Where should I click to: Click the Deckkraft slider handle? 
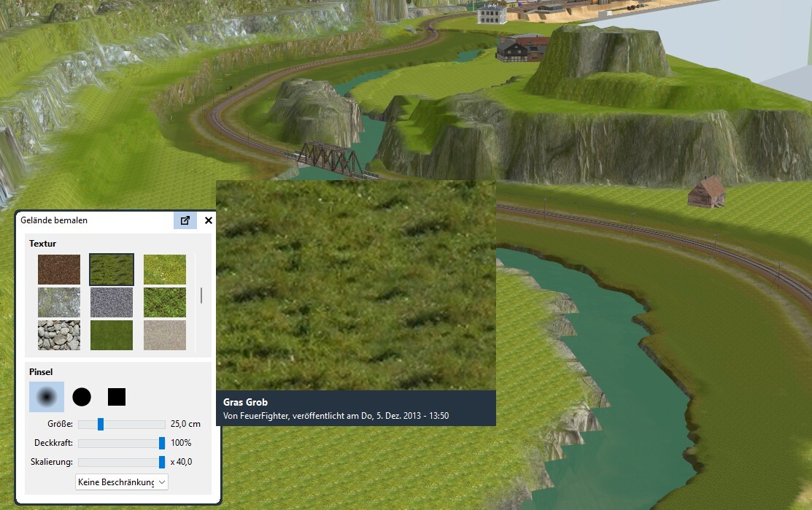point(161,443)
